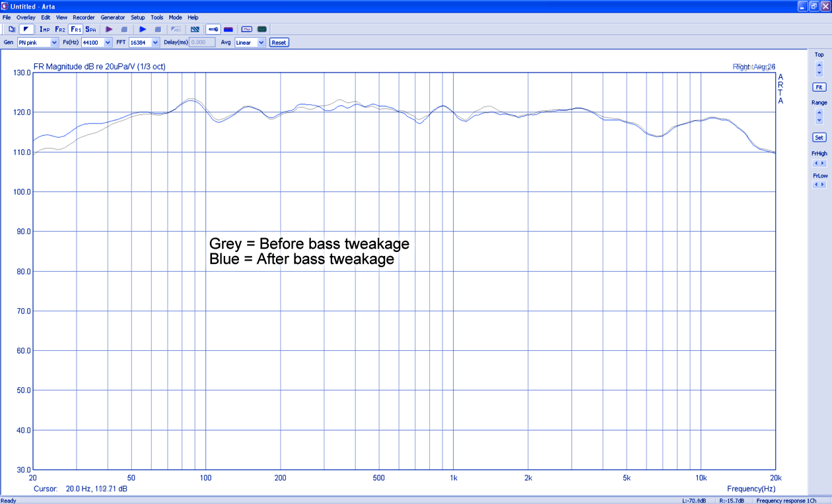
Task: Open the Overlay menu
Action: tap(26, 17)
